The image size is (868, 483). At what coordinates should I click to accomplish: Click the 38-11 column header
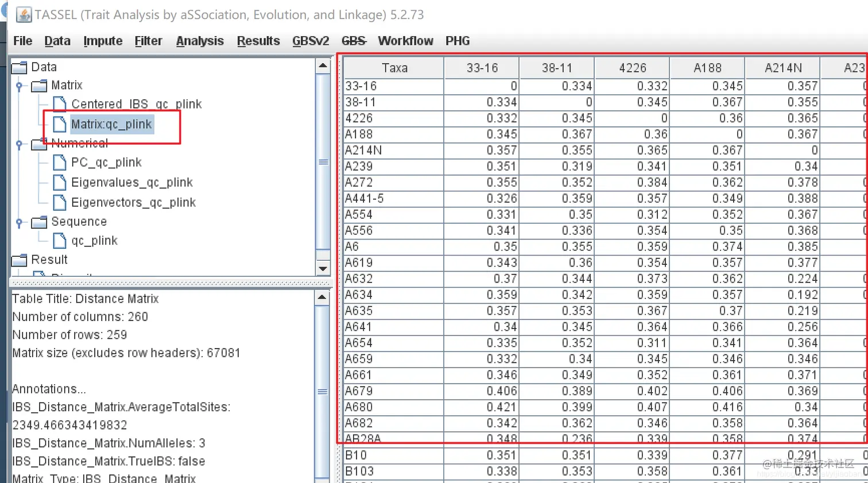pos(557,68)
